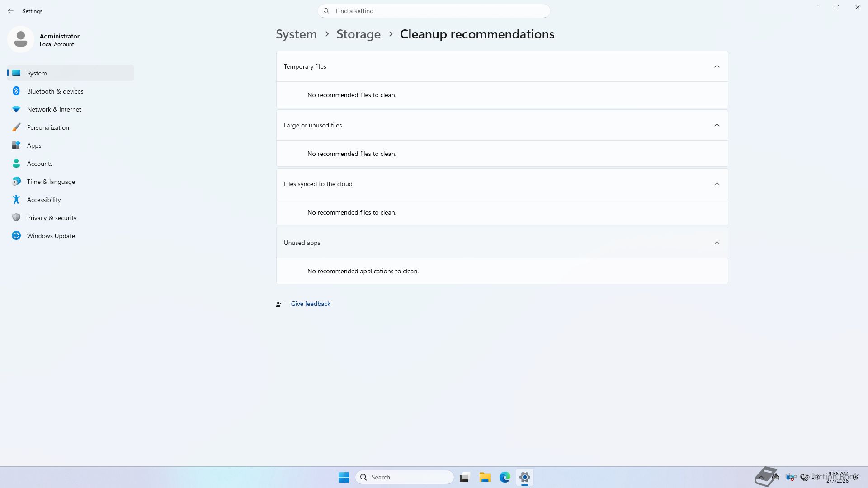Open Network & internet settings icon
The height and width of the screenshot is (488, 868).
(x=16, y=109)
